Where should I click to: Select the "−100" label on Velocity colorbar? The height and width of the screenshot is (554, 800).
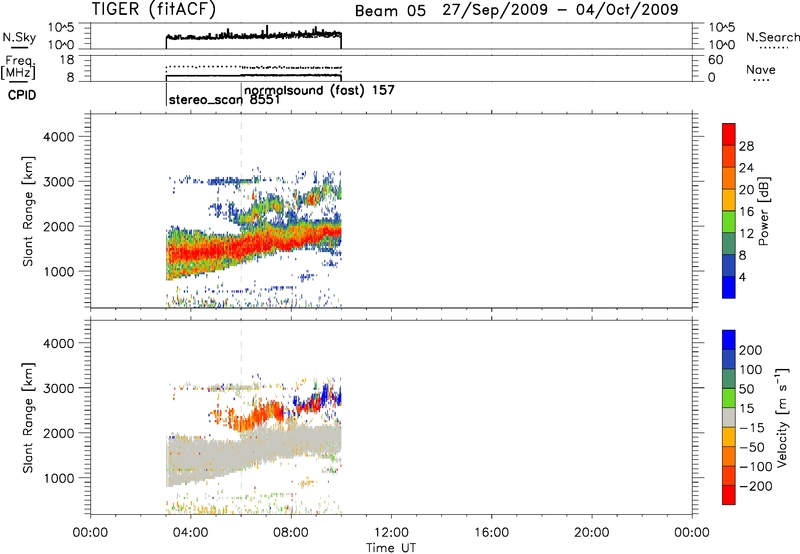(x=756, y=466)
